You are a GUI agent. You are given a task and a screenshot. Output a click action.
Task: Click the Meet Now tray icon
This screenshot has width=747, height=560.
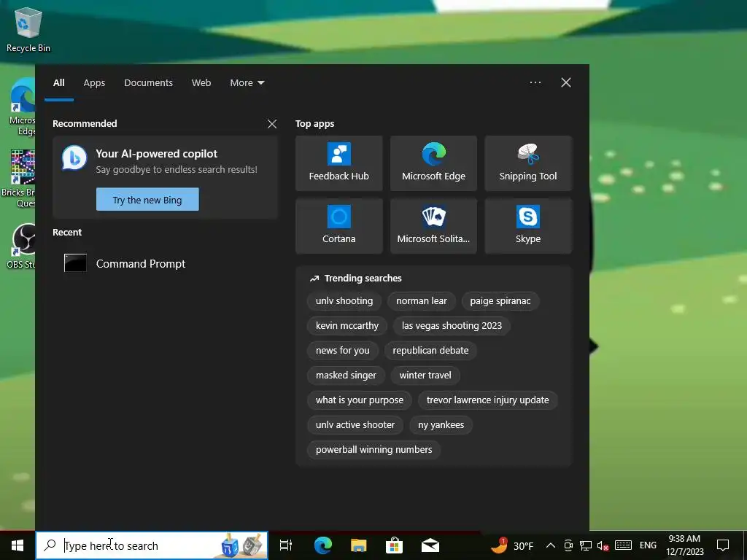(x=568, y=545)
